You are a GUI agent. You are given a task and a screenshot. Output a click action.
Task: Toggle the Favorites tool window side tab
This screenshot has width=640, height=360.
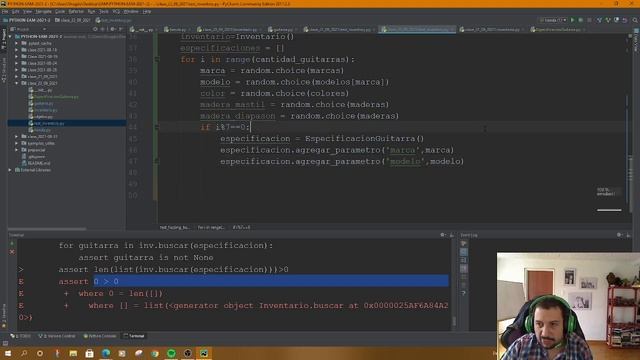pyautogui.click(x=4, y=316)
